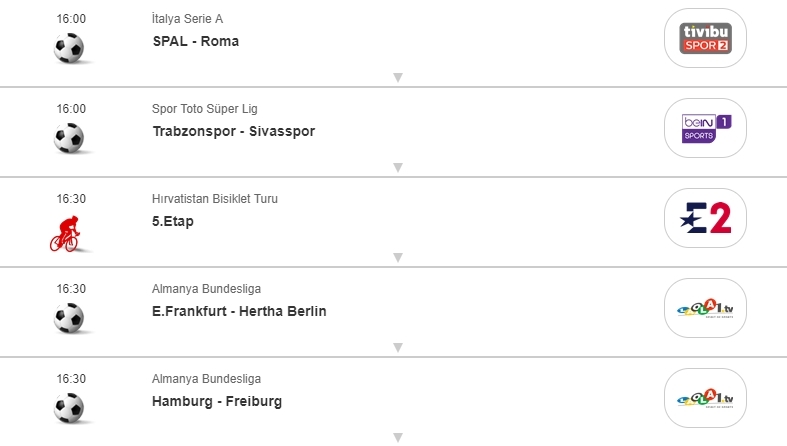Click the soccer ball icon for Hamburg - Freiburg
This screenshot has width=787, height=446.
[69, 408]
